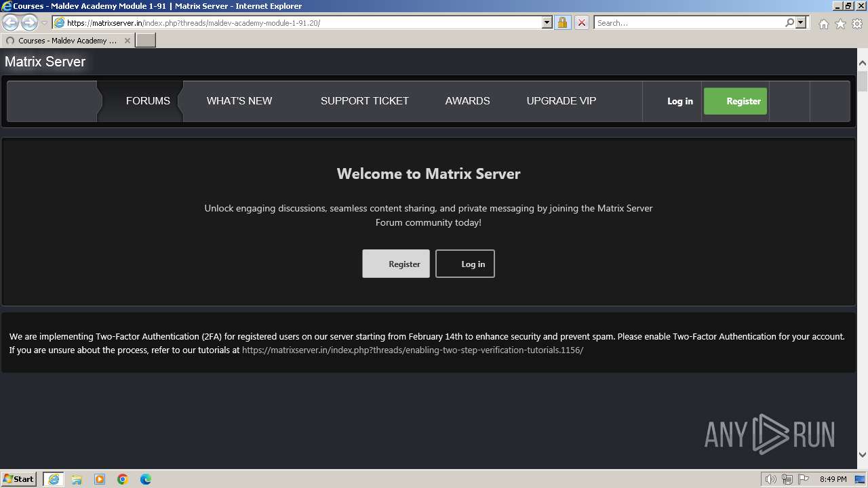The height and width of the screenshot is (488, 868).
Task: Click the page scrollbar up arrow
Action: coord(862,64)
